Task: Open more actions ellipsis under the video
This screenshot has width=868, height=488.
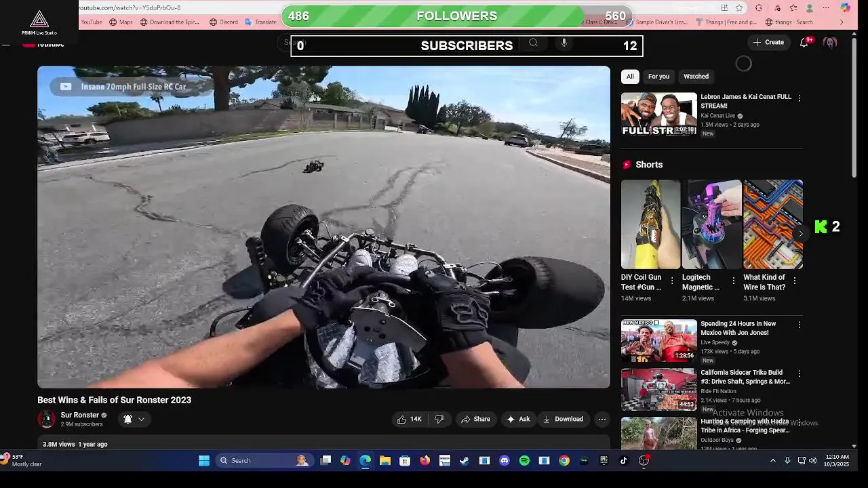Action: click(601, 419)
